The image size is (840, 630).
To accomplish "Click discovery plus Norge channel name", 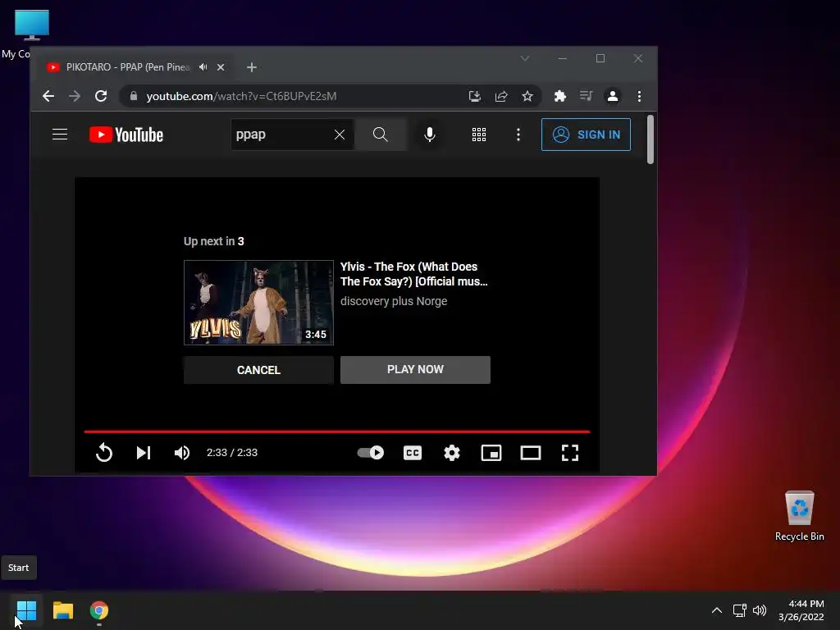I will pyautogui.click(x=394, y=301).
